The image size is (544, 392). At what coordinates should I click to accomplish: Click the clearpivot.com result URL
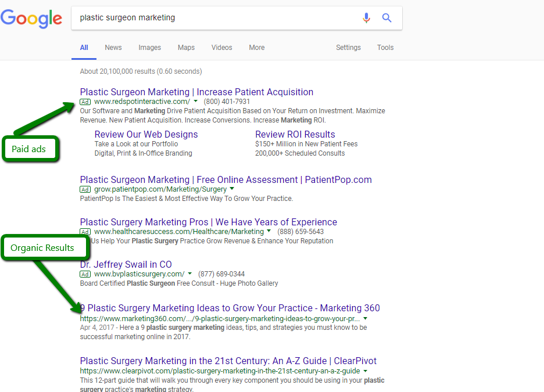[220, 371]
